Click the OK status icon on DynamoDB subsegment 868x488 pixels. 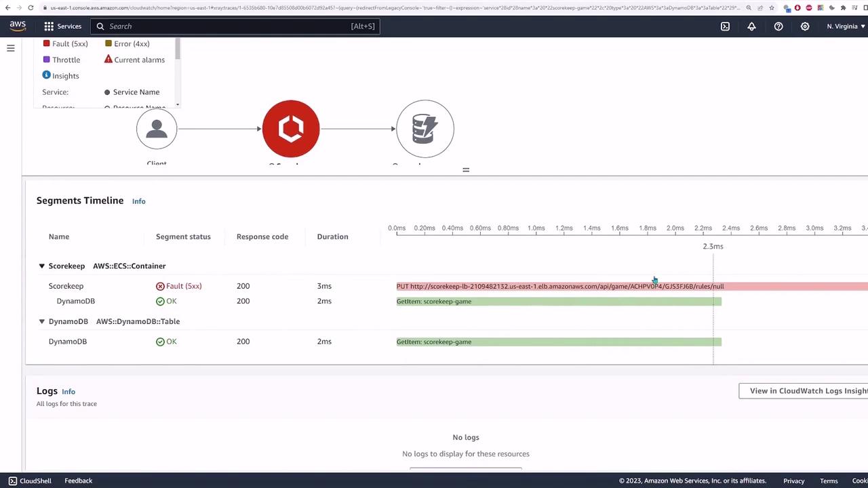click(x=160, y=301)
